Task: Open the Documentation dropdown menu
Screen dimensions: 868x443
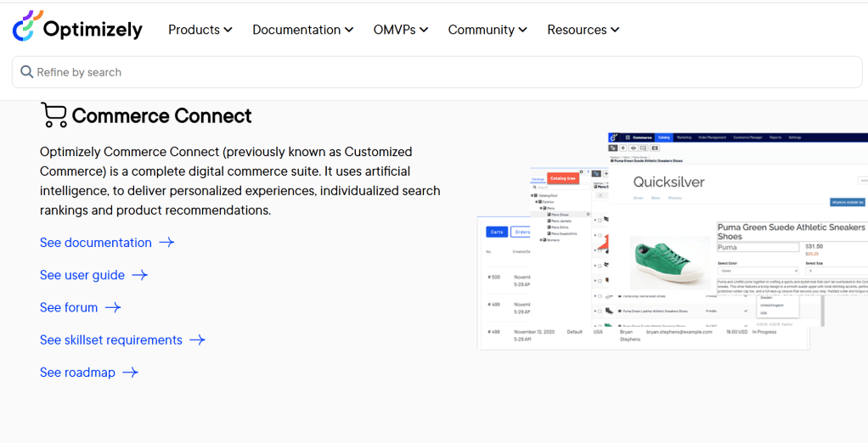Action: 302,30
